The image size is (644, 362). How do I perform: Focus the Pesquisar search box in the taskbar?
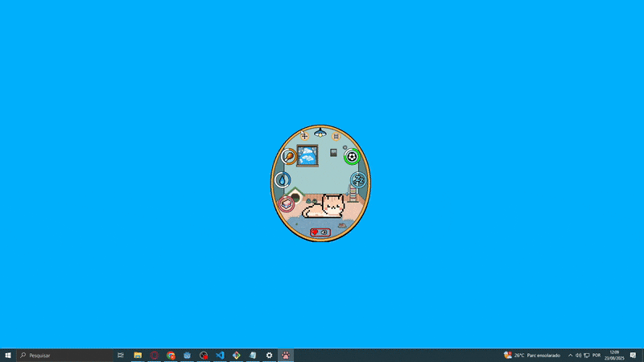point(65,356)
